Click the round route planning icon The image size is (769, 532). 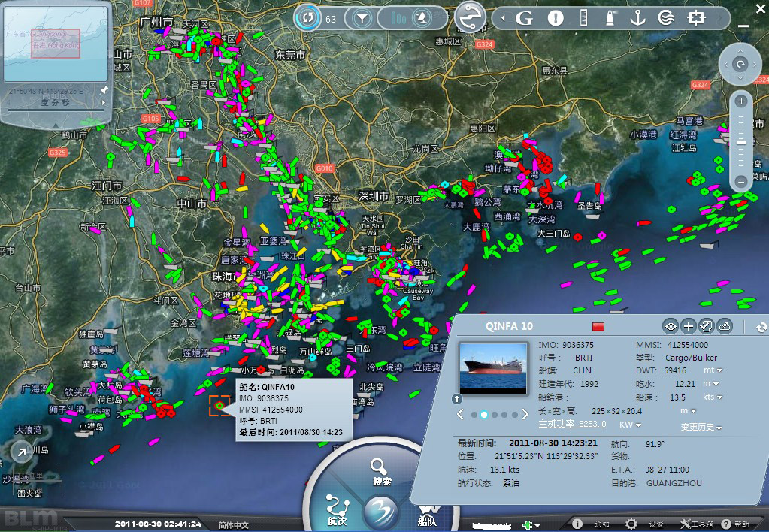pos(470,17)
